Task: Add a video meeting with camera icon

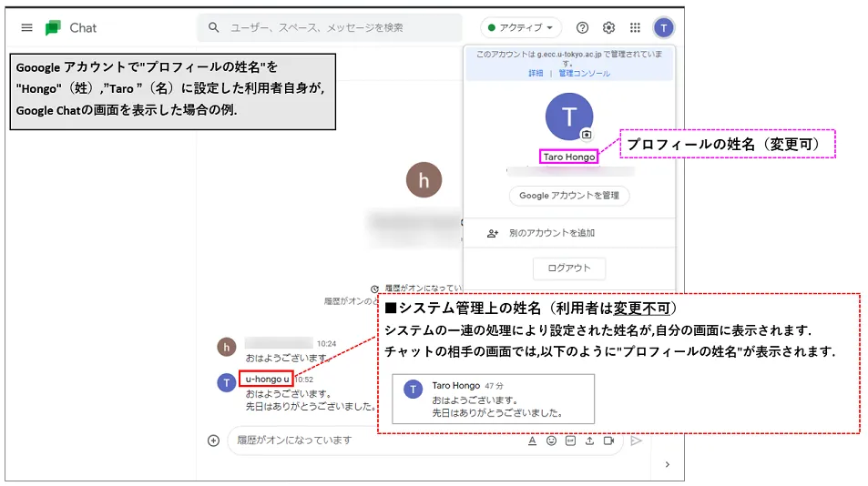Action: coord(608,440)
